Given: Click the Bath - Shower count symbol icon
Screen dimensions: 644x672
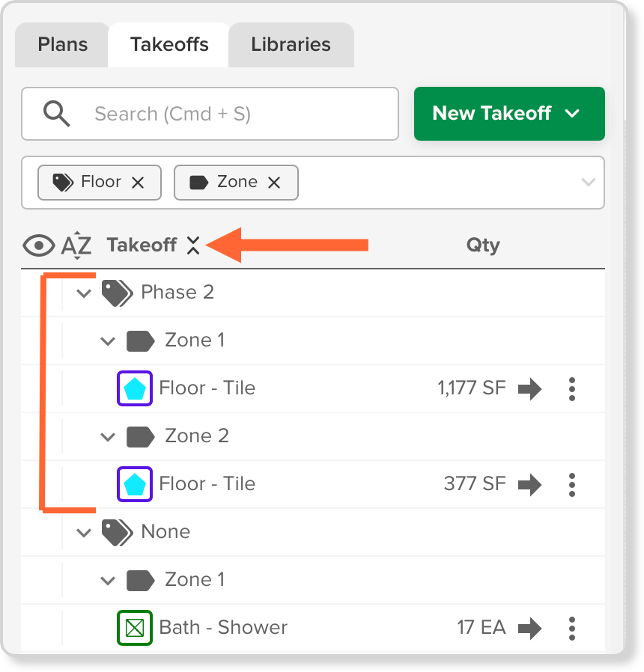Looking at the screenshot, I should [x=135, y=628].
